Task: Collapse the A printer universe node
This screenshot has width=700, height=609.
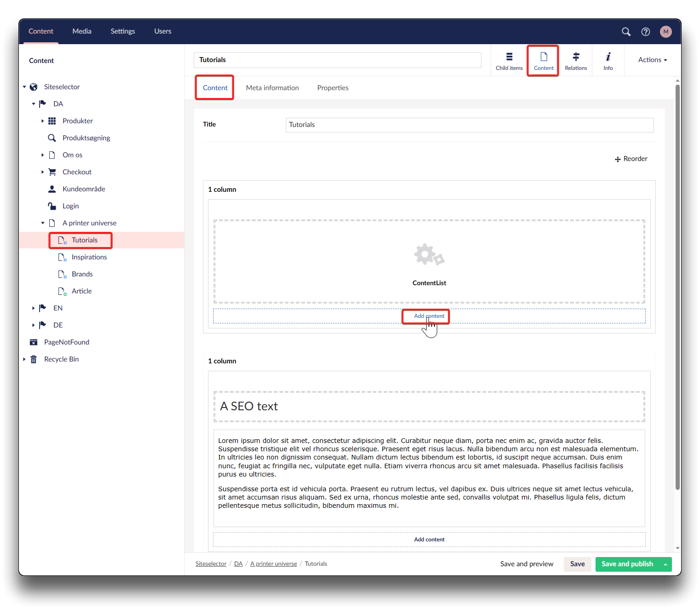Action: click(42, 223)
